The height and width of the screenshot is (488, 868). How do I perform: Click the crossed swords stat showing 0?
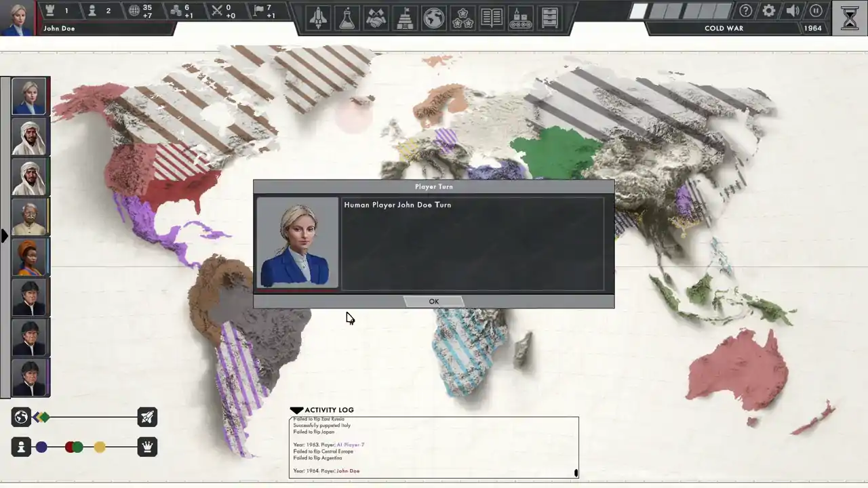(x=224, y=12)
